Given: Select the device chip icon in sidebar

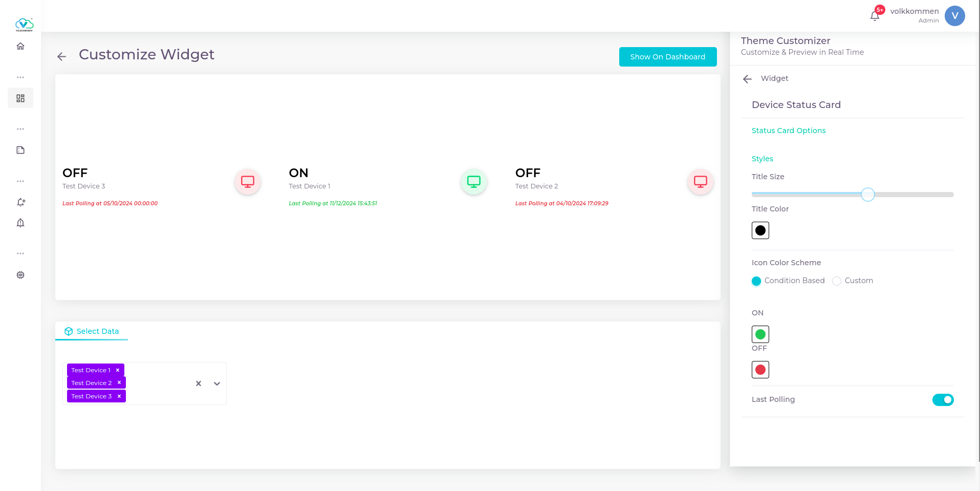Looking at the screenshot, I should [x=20, y=275].
